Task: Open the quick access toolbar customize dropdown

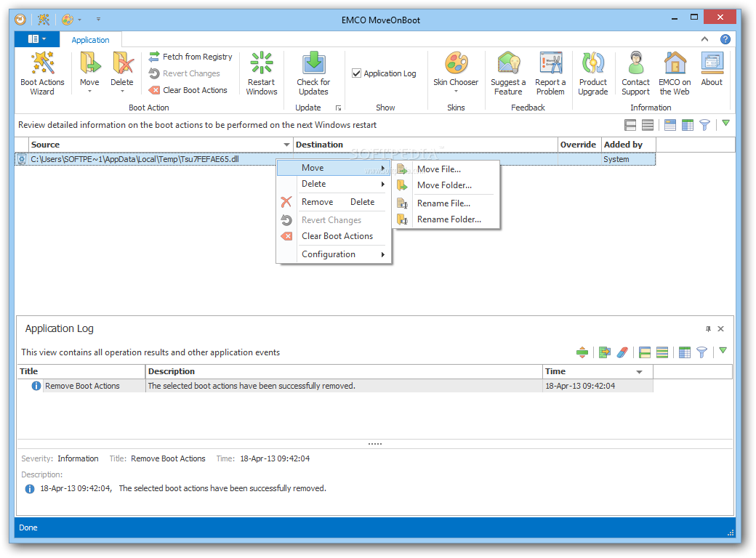Action: (98, 20)
